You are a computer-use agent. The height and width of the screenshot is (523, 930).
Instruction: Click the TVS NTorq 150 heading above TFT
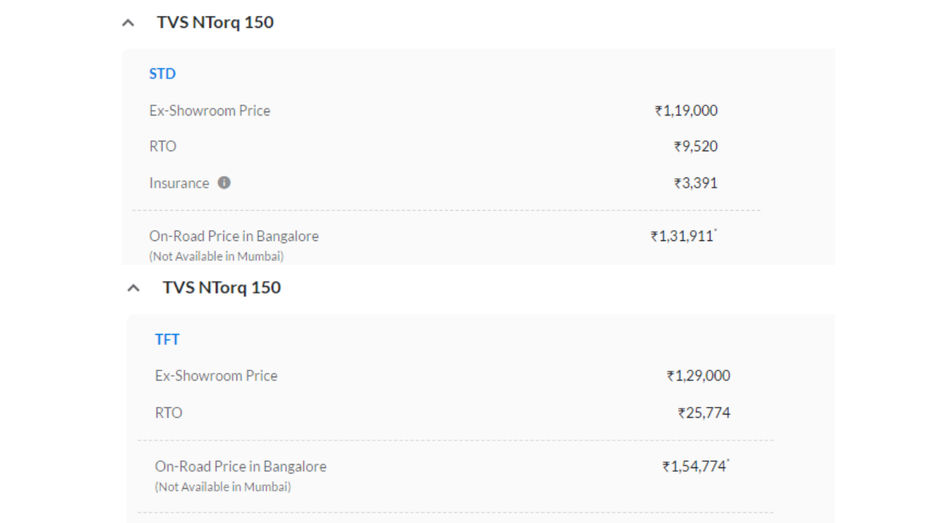point(222,288)
